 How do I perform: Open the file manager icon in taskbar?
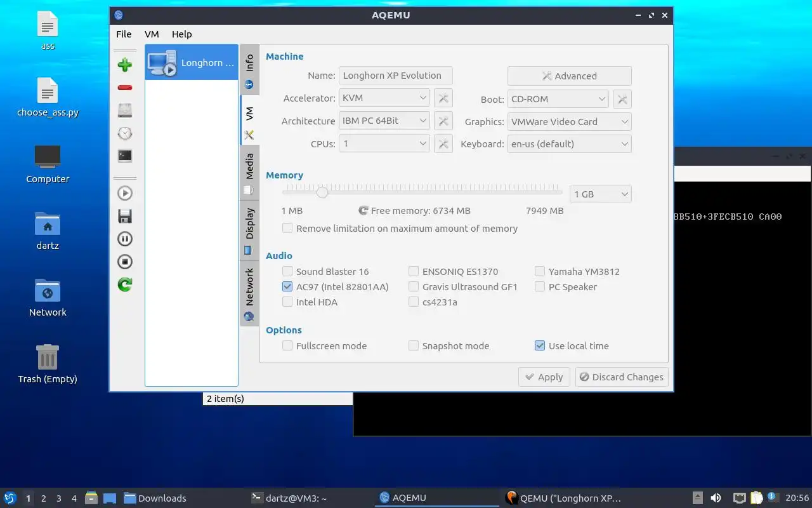pos(91,498)
